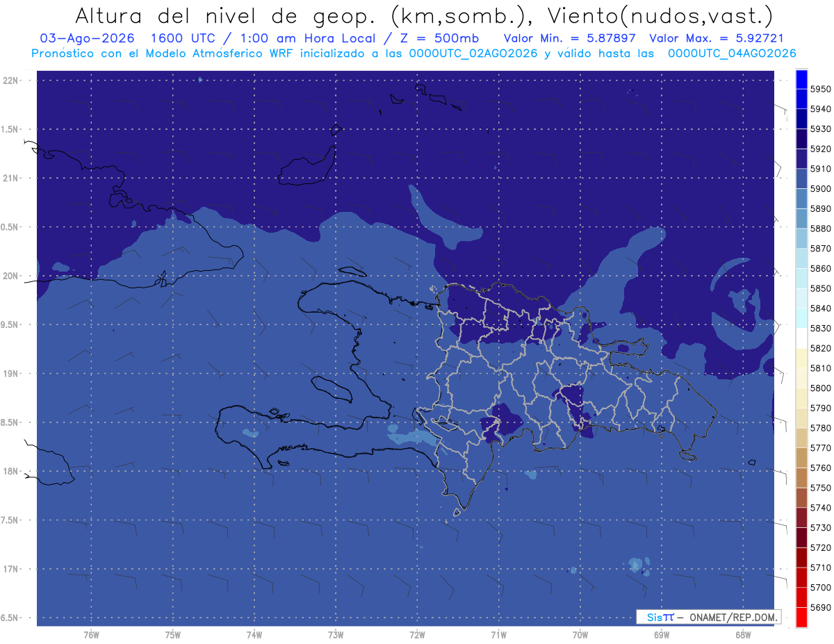Click "Valor Min. = 5.87897" value
Image resolution: width=834 pixels, height=644 pixels.
pyautogui.click(x=569, y=38)
